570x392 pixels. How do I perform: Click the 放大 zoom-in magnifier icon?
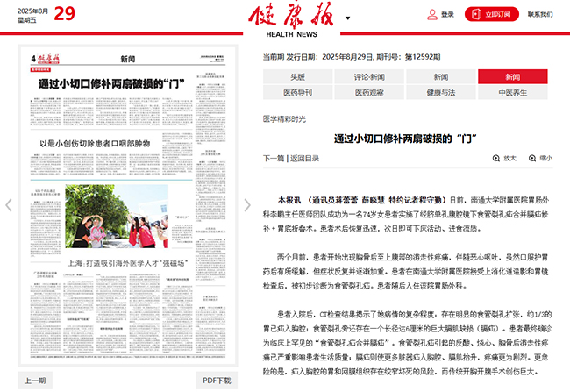pos(496,158)
